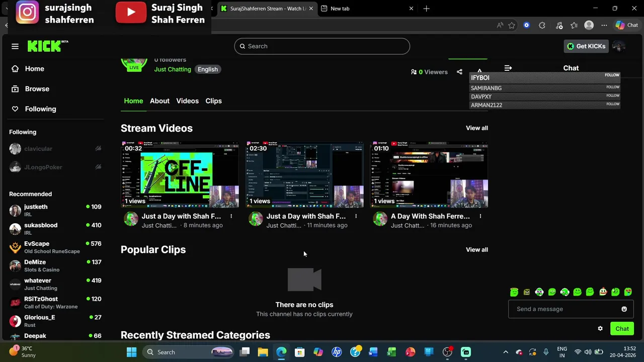The image size is (644, 362).
Task: Open Browse in sidebar
Action: 37,89
